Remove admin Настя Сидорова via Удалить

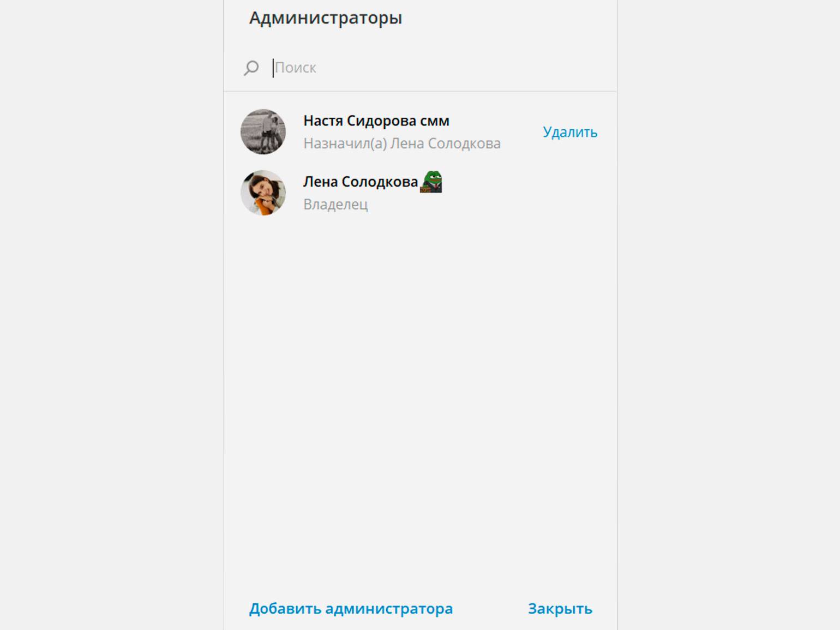570,132
